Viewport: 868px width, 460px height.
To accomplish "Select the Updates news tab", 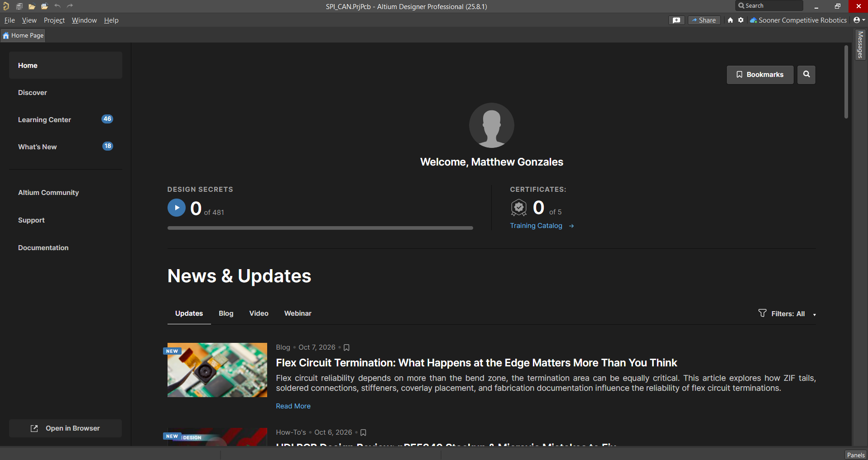I will click(x=189, y=313).
